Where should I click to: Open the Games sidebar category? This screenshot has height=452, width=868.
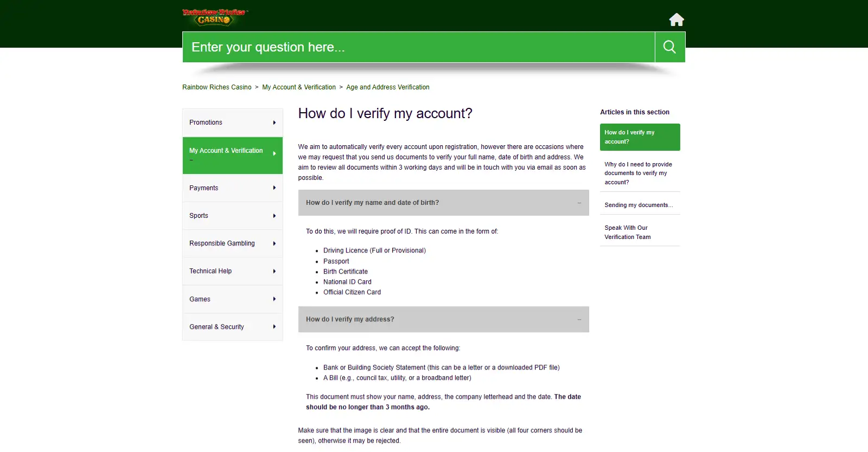[x=233, y=299]
